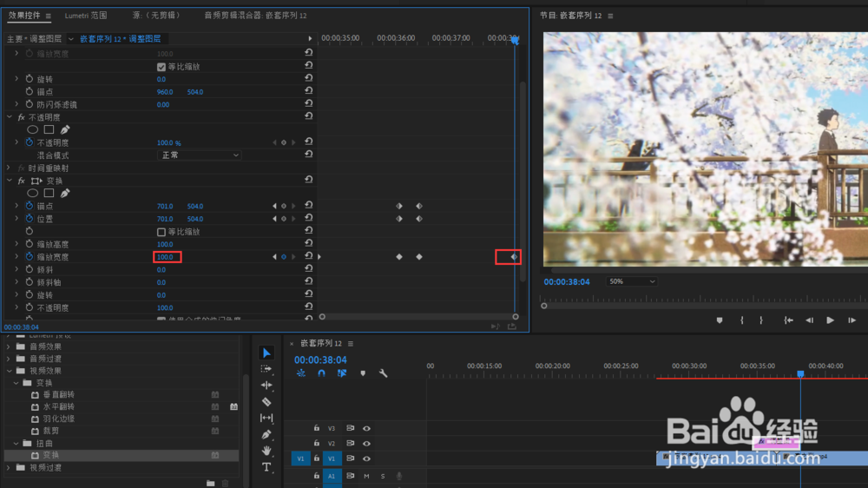Create 4-point polygon mask under 不透明度
The image size is (868, 488).
tap(49, 129)
